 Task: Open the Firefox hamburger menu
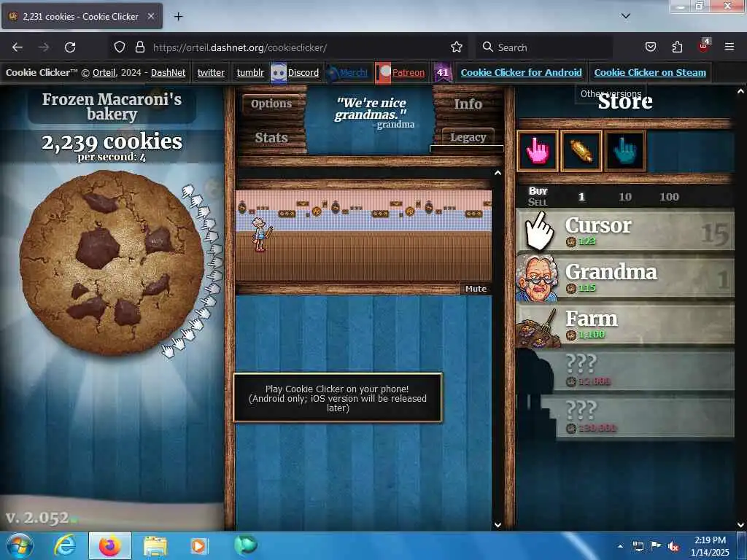[x=729, y=47]
